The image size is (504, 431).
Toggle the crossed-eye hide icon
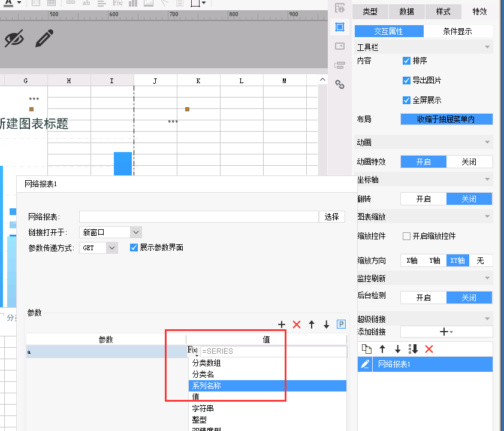coord(14,39)
